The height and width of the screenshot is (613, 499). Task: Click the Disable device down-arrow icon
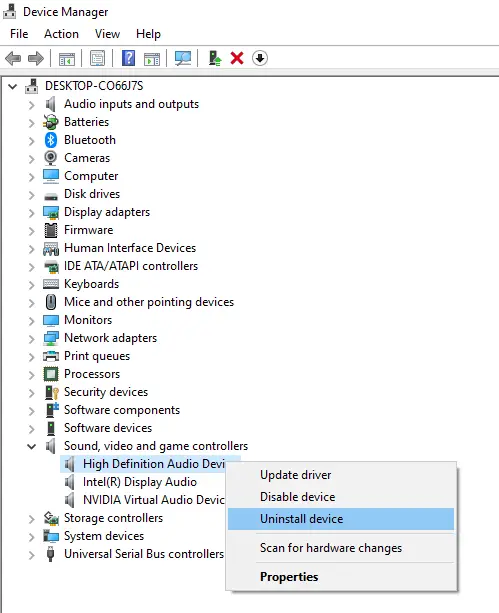click(x=260, y=58)
